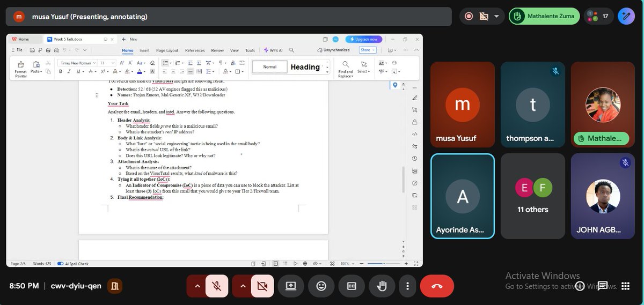Leave the call with the red hang-up button
This screenshot has height=305, width=644.
click(437, 286)
